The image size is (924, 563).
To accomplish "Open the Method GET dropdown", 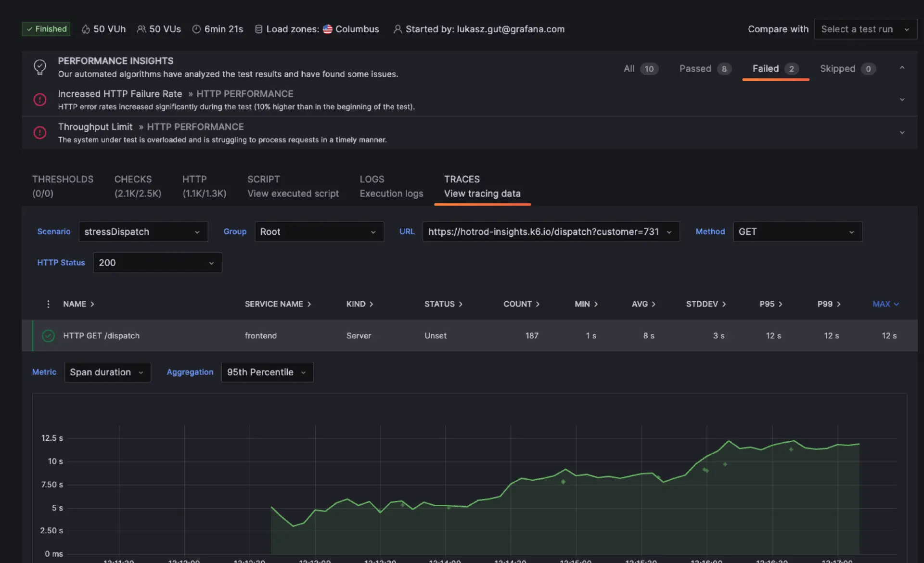I will [x=797, y=232].
